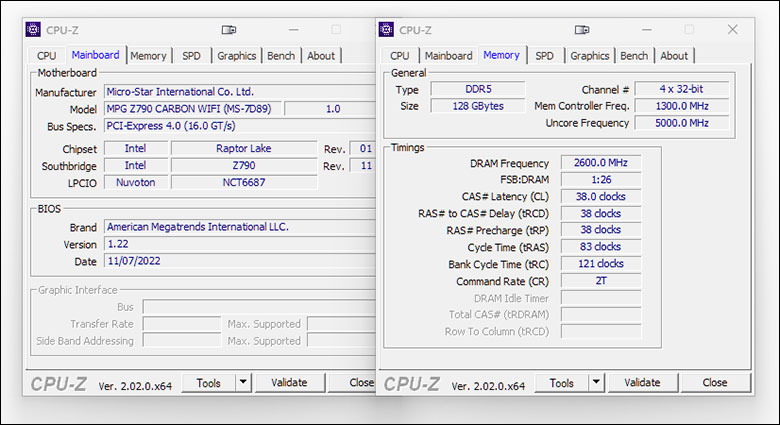This screenshot has height=425, width=780.
Task: Expand Tools dropdown arrow in left window
Action: (x=243, y=383)
